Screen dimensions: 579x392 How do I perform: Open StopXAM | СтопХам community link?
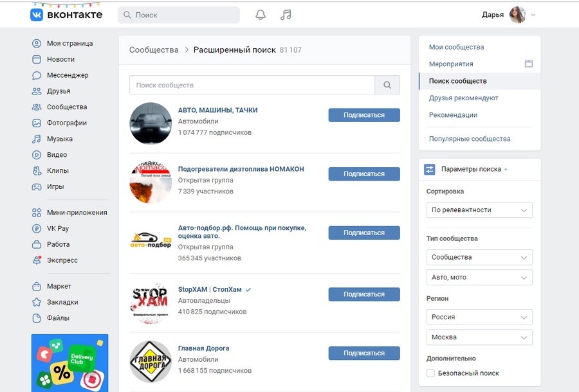(210, 289)
